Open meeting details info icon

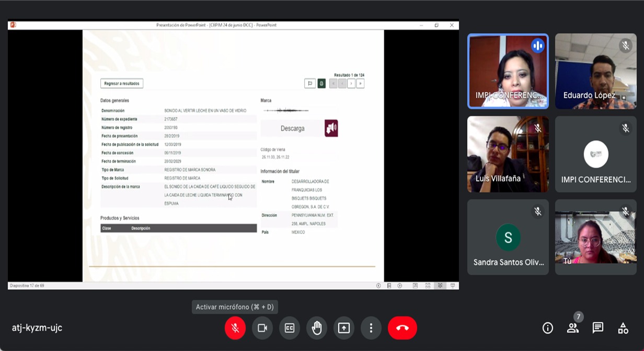[x=548, y=328]
